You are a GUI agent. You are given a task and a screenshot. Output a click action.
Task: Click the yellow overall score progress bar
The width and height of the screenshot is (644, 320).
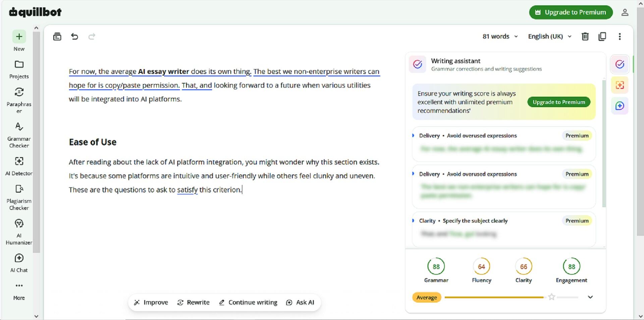[494, 297]
